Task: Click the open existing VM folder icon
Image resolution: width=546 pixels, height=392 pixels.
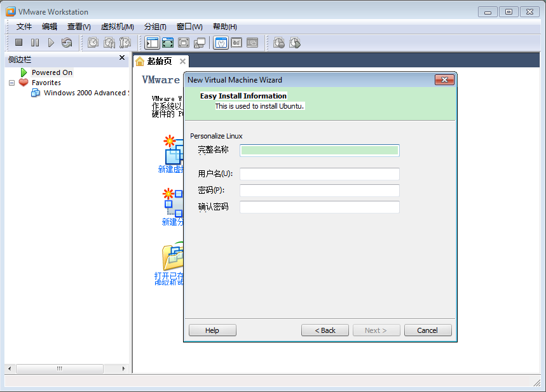Action: pyautogui.click(x=173, y=257)
